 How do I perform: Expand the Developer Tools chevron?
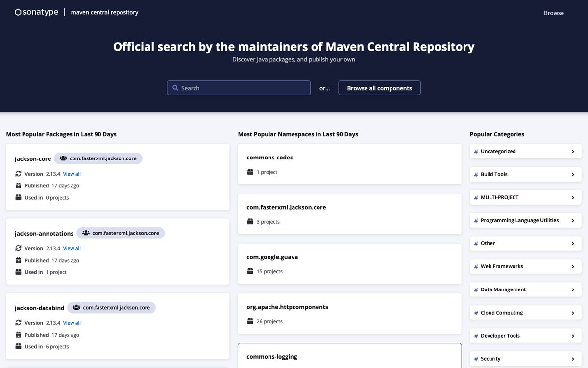pos(573,336)
